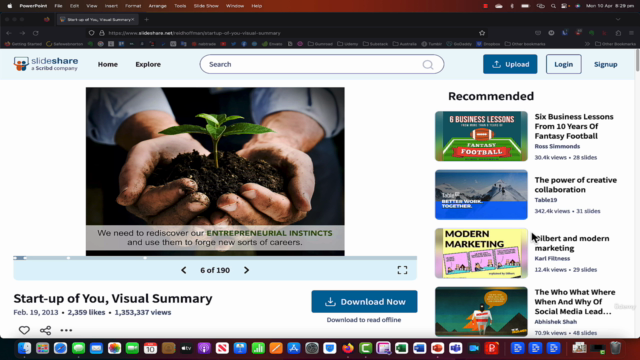Click the Apple menu icon
Viewport: 640px width, 360px height.
(9, 6)
